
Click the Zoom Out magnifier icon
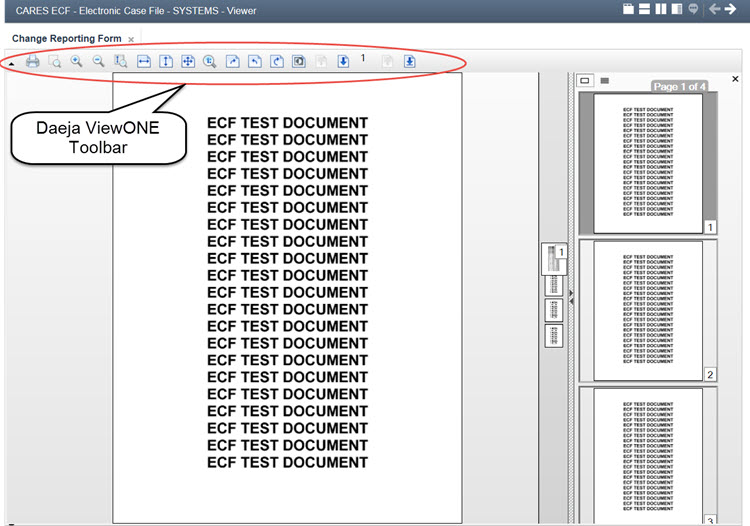point(99,62)
